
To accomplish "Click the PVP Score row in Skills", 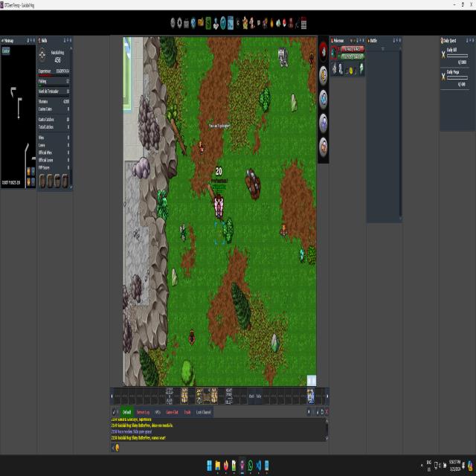I will [54, 167].
